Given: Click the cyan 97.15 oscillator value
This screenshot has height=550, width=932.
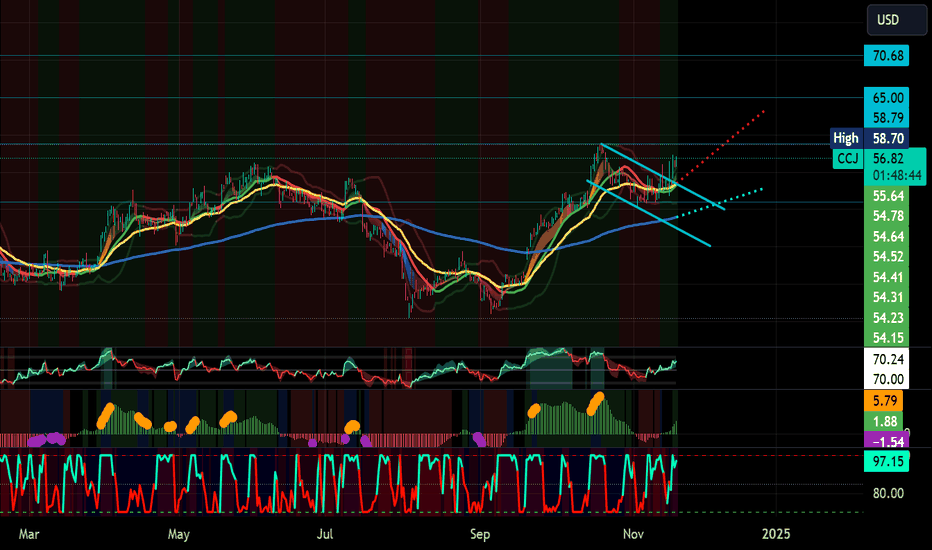Looking at the screenshot, I should (886, 461).
